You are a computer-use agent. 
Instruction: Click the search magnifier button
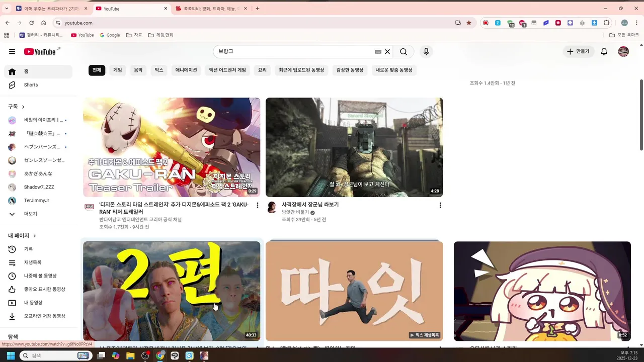pyautogui.click(x=404, y=52)
